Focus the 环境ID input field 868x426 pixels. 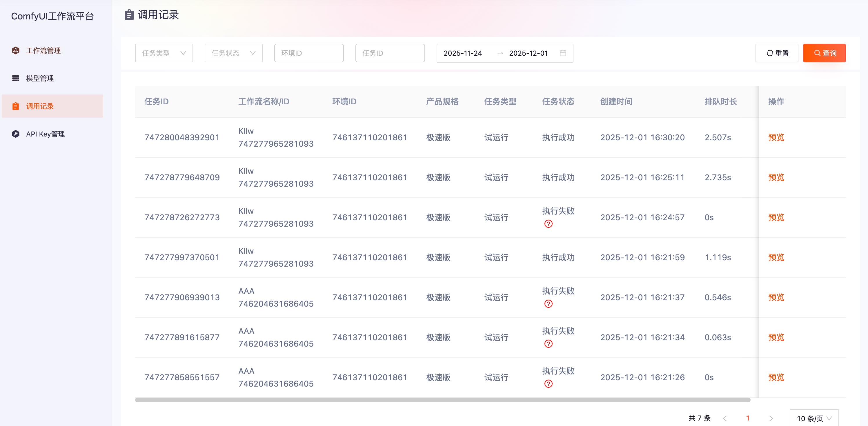(x=309, y=53)
